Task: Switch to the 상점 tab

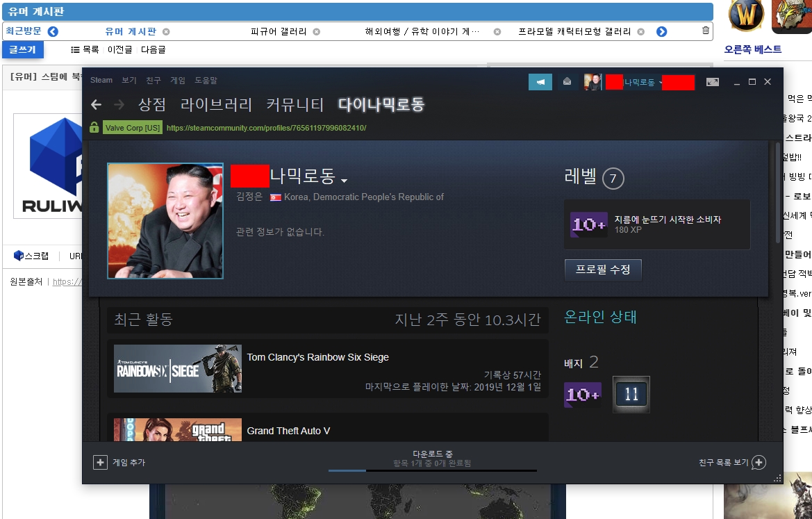Action: point(151,105)
